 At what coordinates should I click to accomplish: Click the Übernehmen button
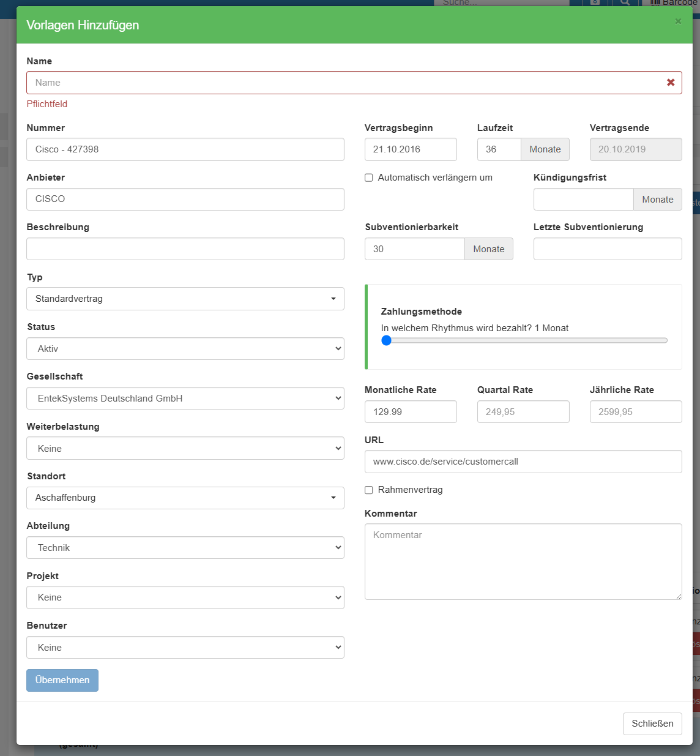62,680
